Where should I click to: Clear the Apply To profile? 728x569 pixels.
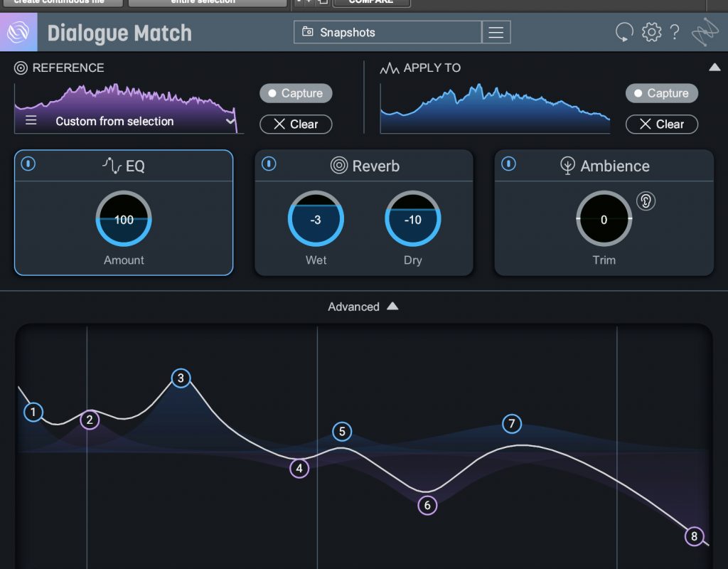pyautogui.click(x=662, y=124)
